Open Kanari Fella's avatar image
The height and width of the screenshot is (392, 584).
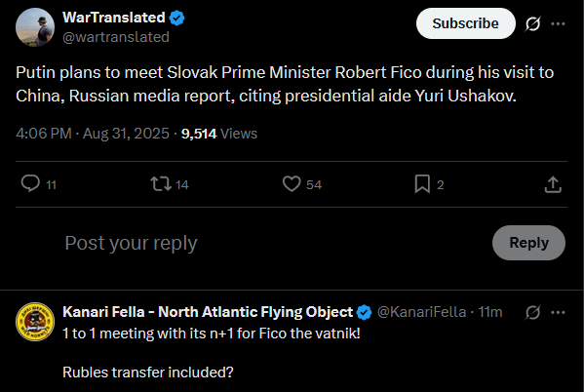tap(35, 322)
